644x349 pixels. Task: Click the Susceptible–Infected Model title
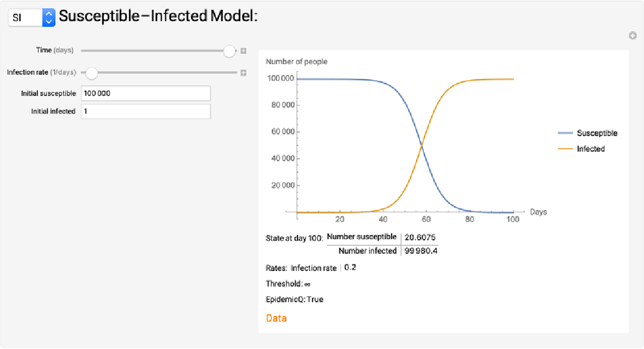(x=158, y=17)
